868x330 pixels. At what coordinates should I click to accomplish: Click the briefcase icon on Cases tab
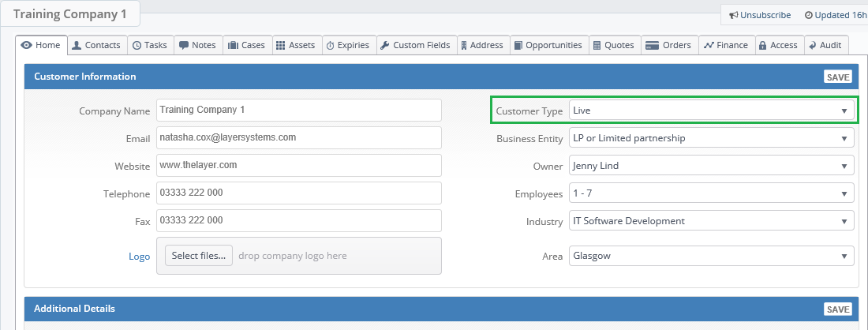coord(233,46)
